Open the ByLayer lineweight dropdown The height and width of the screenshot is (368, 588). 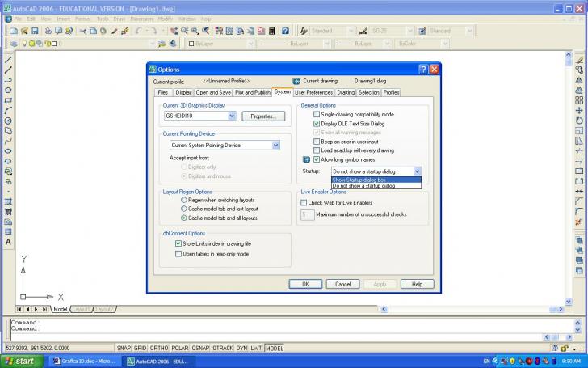387,44
